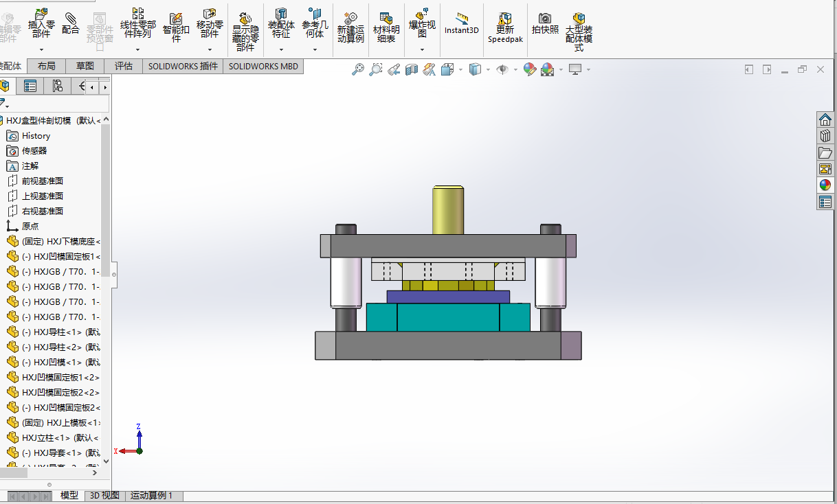Select Linear Component Pattern (线性零部件阵列) tool
The height and width of the screenshot is (504, 837).
pyautogui.click(x=137, y=22)
